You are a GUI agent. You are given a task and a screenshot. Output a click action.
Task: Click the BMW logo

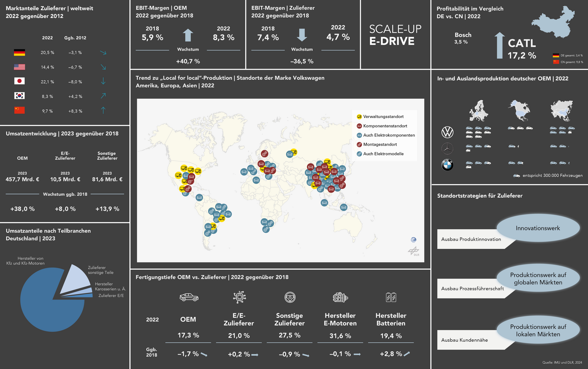[447, 165]
